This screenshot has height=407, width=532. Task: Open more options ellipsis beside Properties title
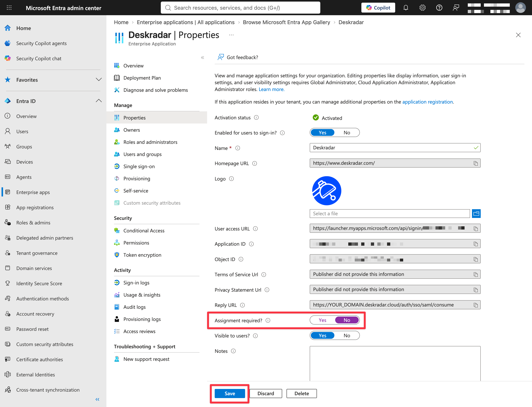231,35
